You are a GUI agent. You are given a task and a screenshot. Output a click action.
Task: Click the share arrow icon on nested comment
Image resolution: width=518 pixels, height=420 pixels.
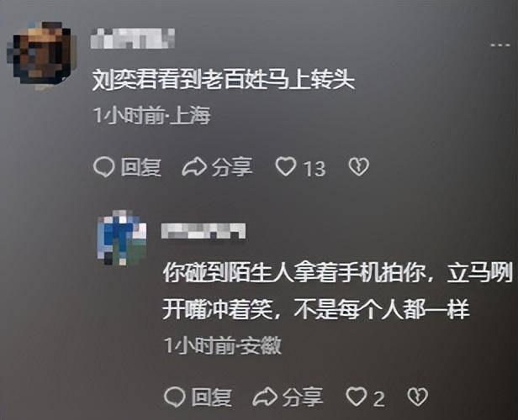click(x=265, y=396)
